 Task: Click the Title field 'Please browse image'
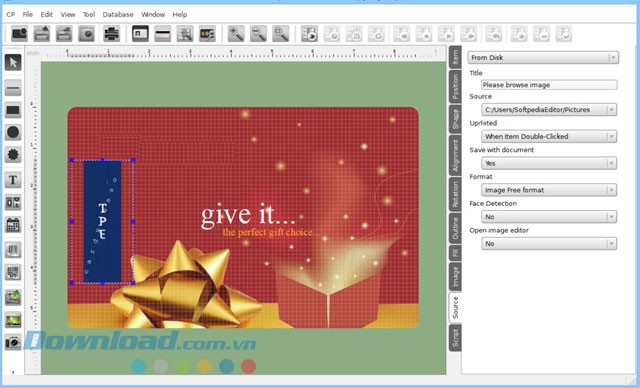549,85
